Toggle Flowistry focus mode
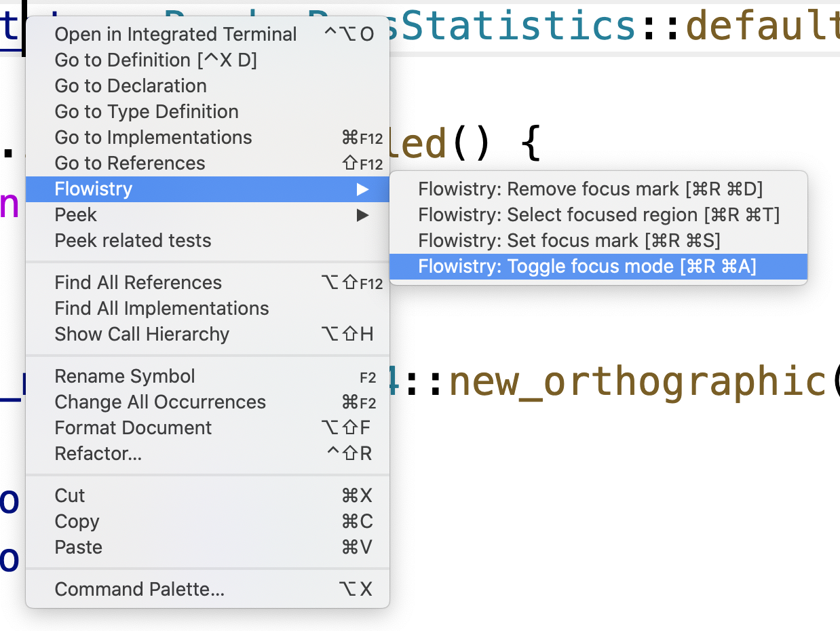 (587, 267)
